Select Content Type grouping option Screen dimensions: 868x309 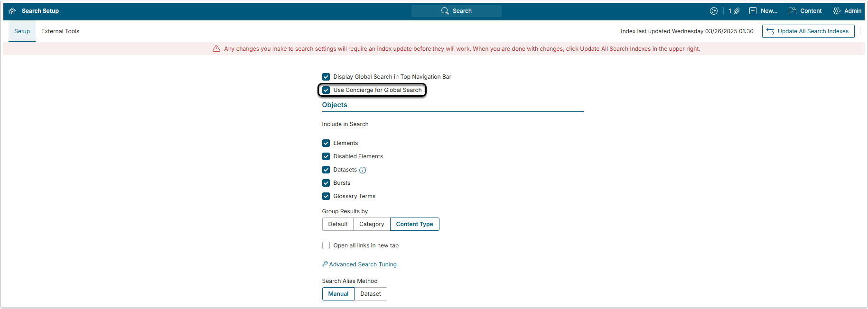tap(415, 224)
